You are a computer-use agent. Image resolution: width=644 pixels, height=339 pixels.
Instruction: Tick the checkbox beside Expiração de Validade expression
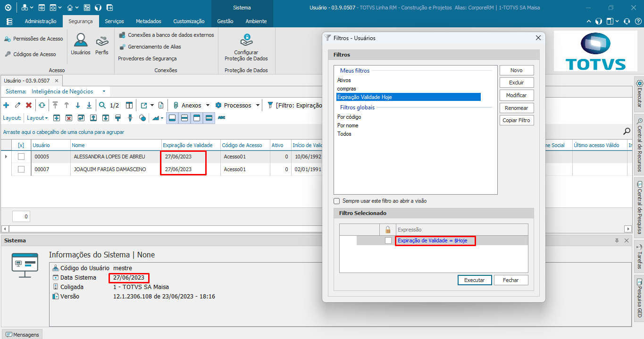[x=388, y=240]
